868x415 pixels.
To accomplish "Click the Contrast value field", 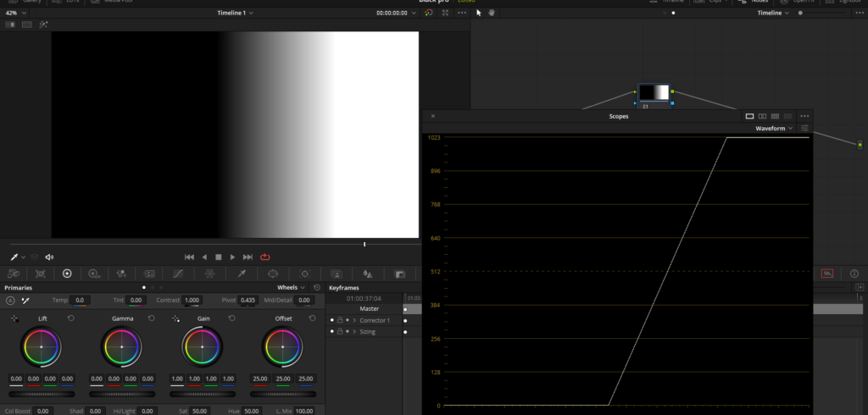I will pos(192,300).
